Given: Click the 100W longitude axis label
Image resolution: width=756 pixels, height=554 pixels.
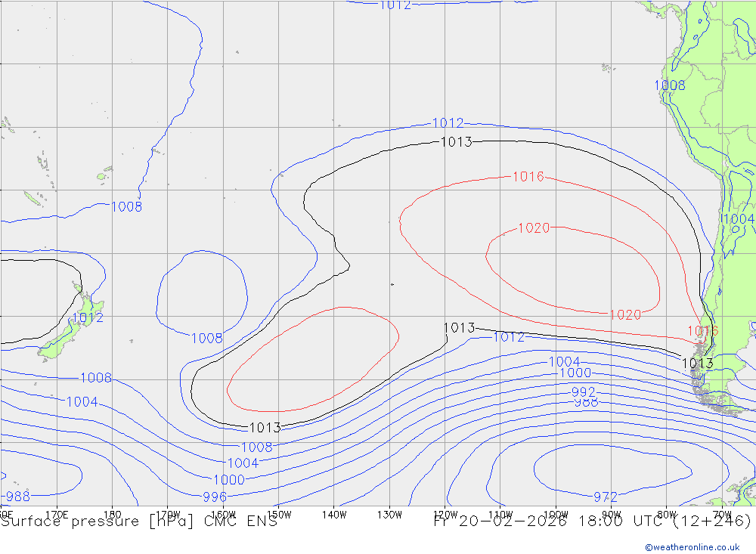Looking at the screenshot, I should pyautogui.click(x=556, y=515).
